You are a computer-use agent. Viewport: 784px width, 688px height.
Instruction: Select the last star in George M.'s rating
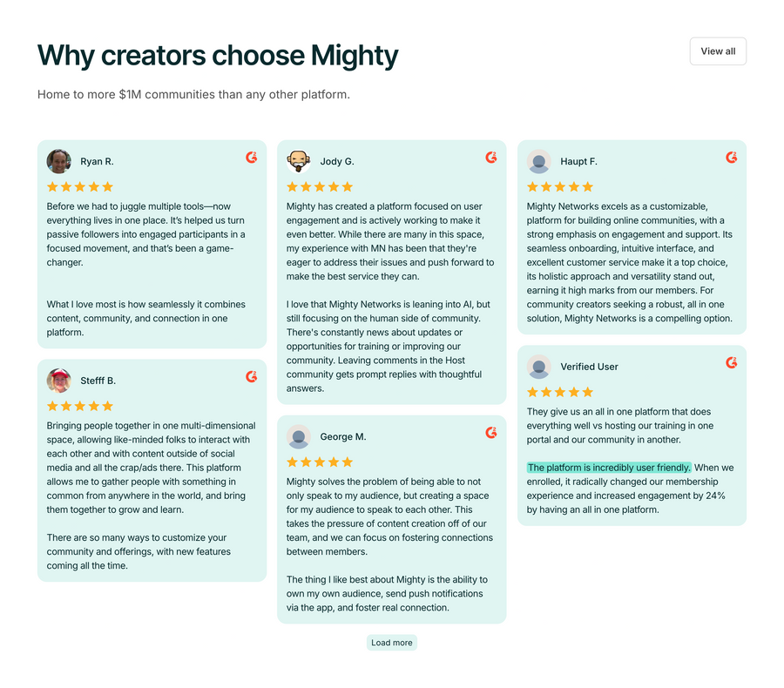pyautogui.click(x=348, y=462)
